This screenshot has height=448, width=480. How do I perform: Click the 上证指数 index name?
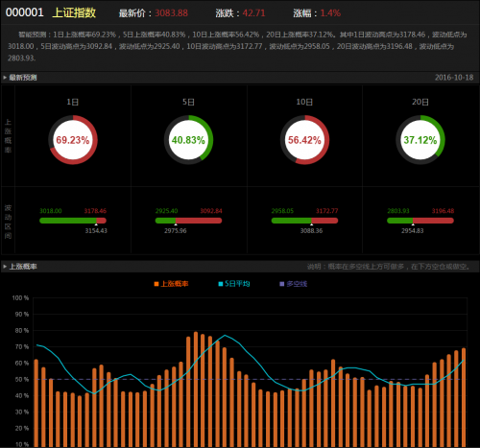(74, 12)
